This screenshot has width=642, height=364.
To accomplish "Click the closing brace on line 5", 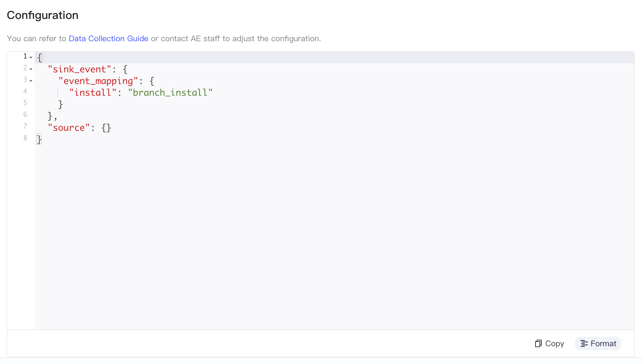I will (61, 104).
